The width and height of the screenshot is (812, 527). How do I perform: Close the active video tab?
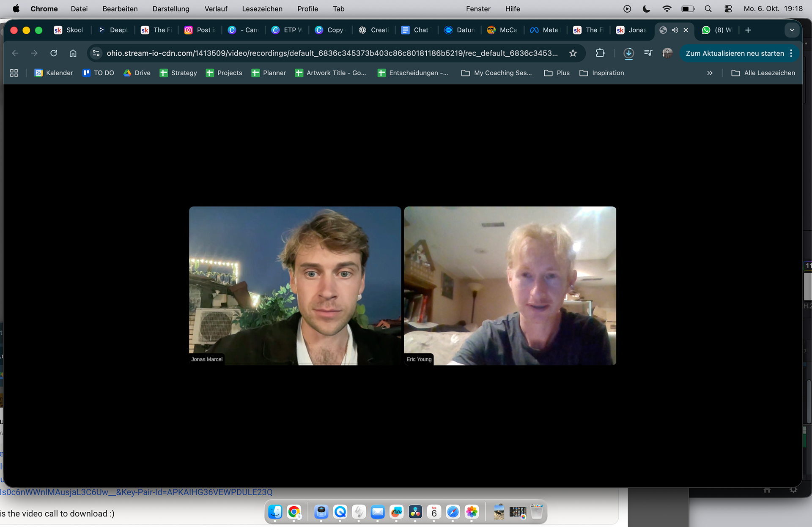click(x=686, y=30)
